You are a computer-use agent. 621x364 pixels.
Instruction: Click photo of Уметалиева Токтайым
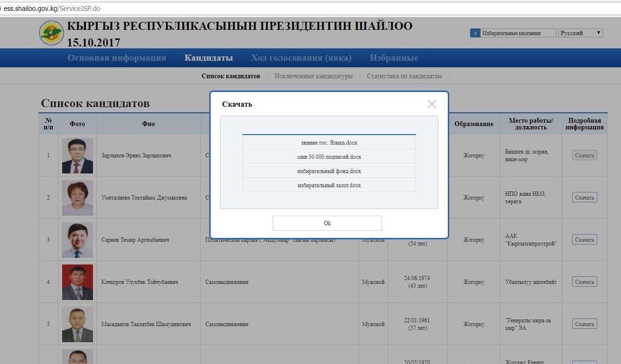(77, 198)
